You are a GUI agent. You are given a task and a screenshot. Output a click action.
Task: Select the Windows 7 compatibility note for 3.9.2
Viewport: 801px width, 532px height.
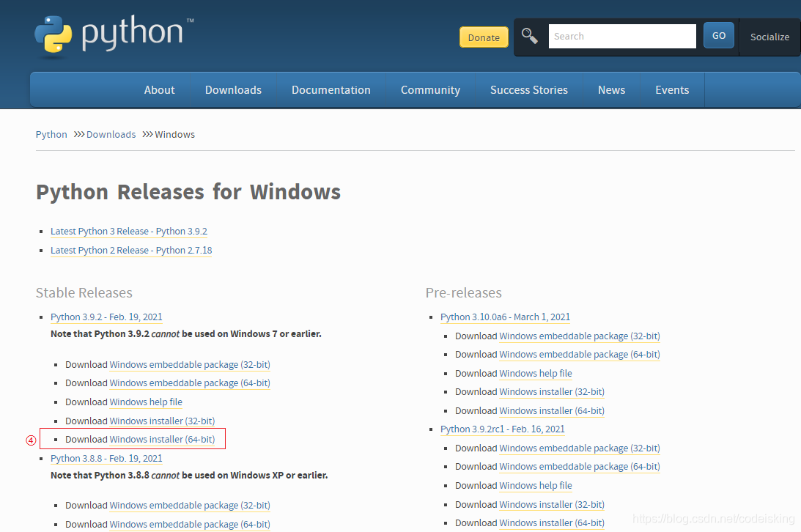point(186,334)
